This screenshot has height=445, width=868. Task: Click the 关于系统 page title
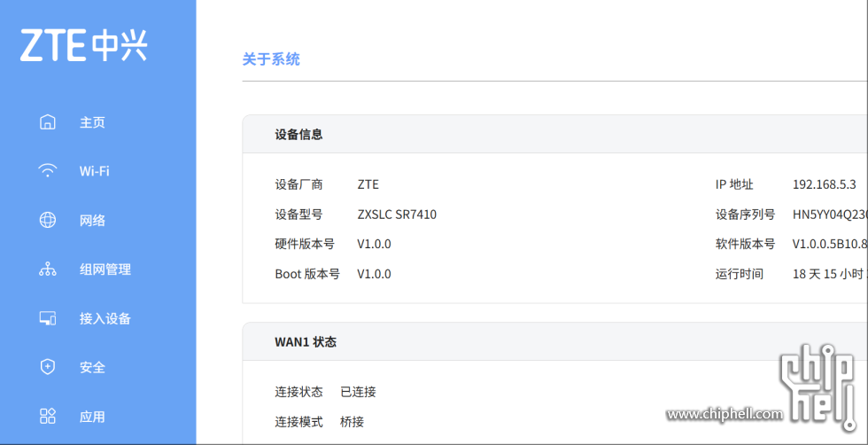point(271,59)
